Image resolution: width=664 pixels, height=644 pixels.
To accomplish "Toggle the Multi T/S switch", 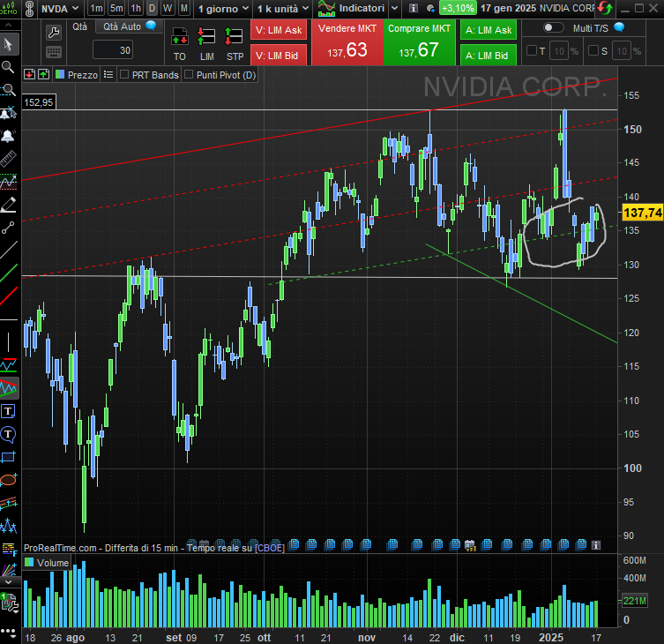I will [x=553, y=28].
